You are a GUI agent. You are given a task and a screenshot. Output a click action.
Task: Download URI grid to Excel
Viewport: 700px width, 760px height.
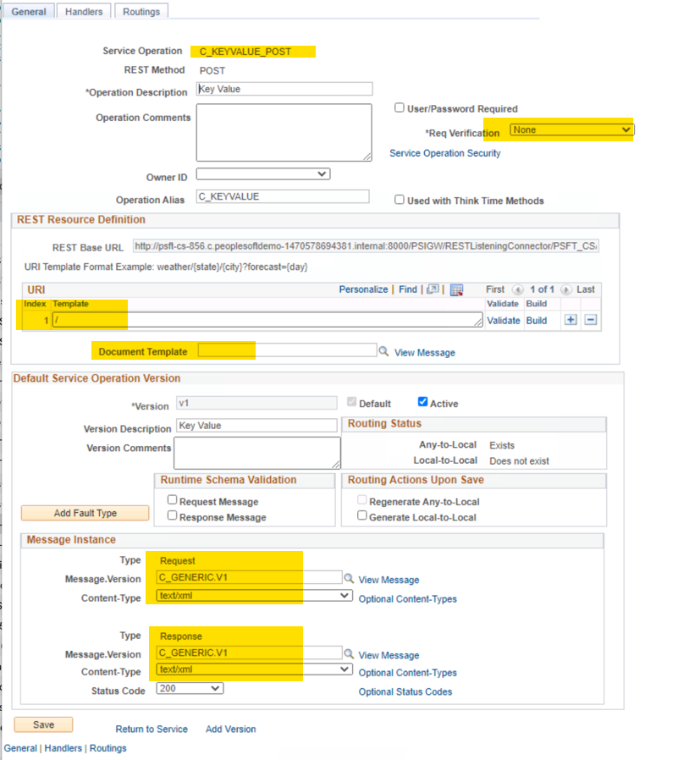456,289
